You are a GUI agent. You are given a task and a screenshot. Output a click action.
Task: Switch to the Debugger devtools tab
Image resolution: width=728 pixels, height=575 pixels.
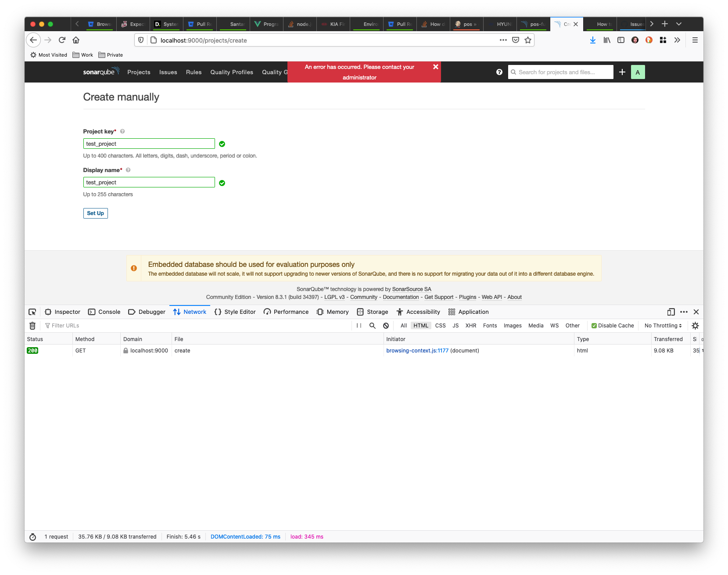[147, 312]
